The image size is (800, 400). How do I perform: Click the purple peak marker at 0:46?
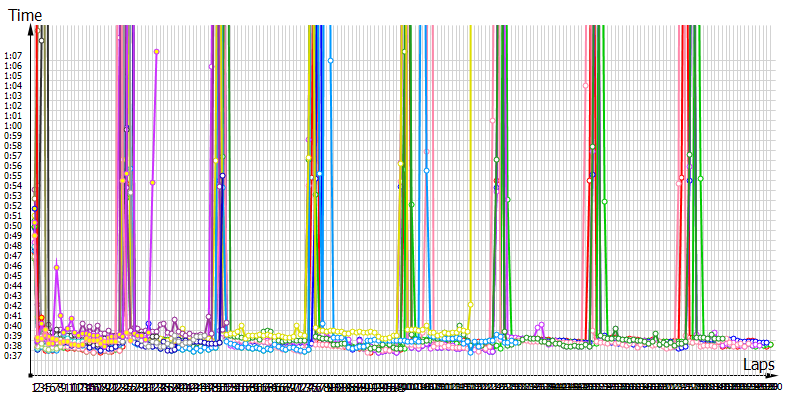pos(57,266)
